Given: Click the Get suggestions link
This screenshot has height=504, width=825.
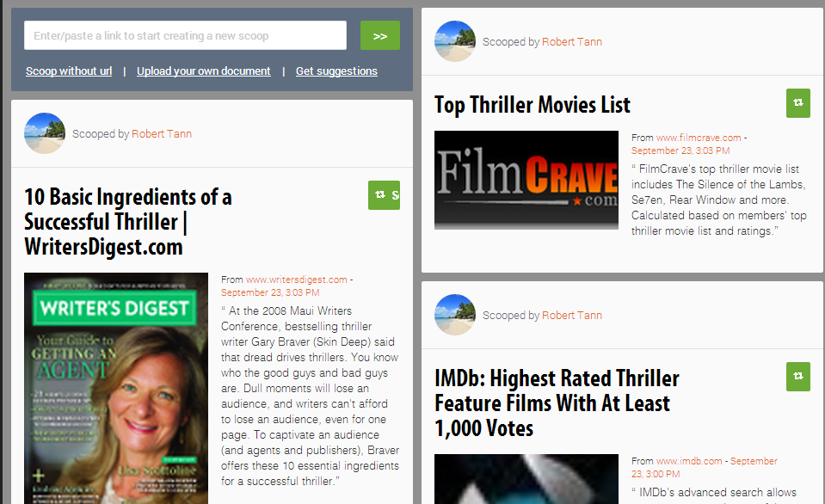Looking at the screenshot, I should [336, 71].
